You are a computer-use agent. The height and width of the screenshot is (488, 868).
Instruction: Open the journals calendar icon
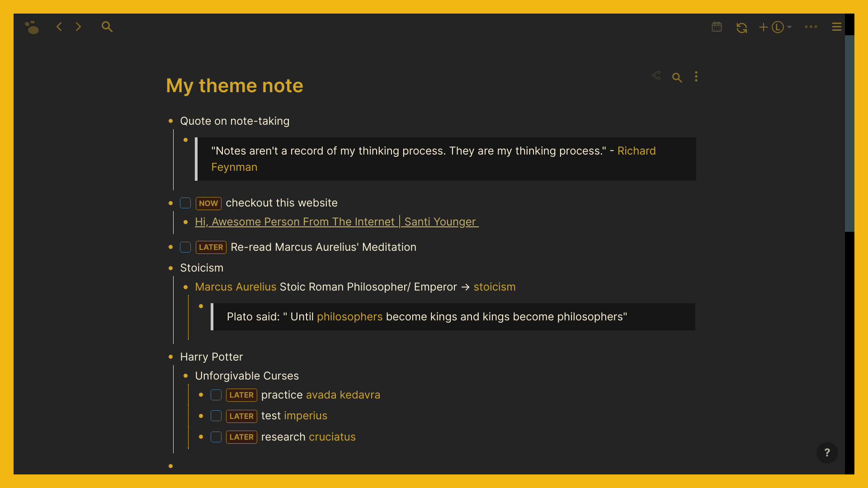717,27
